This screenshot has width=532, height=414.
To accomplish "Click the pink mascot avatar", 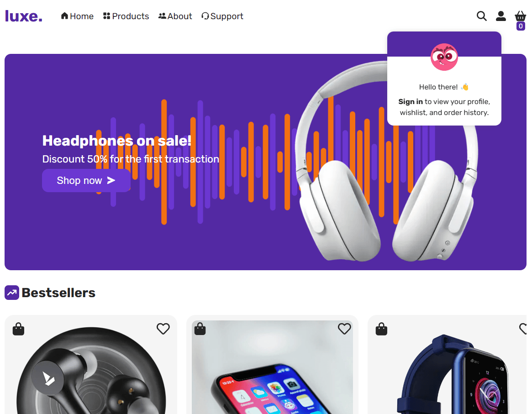I will coord(444,57).
